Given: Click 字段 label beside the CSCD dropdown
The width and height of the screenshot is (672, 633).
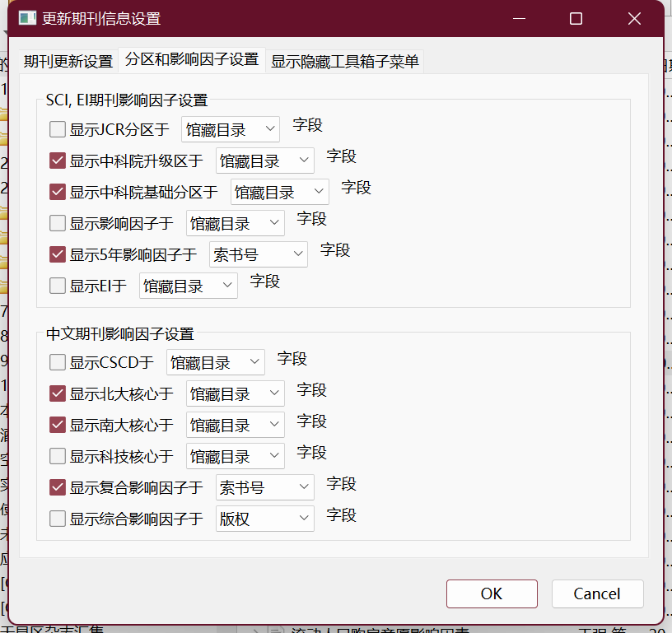Looking at the screenshot, I should (292, 358).
